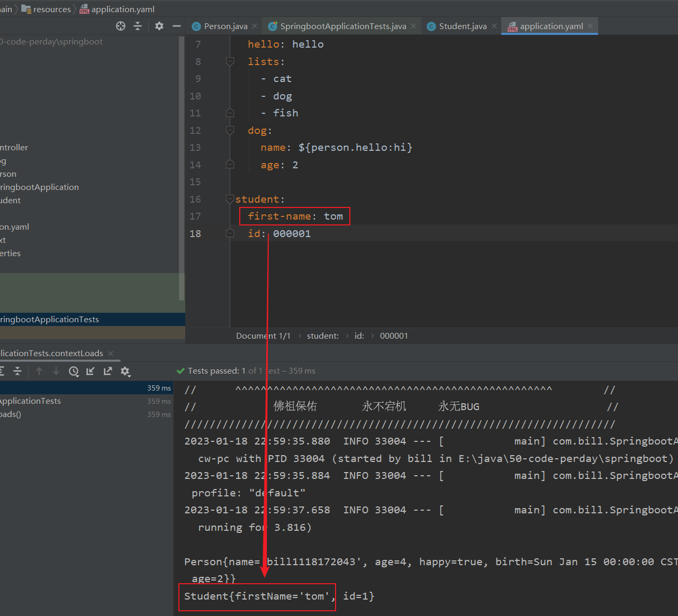The height and width of the screenshot is (616, 678).
Task: Click the Select Opened File locate icon
Action: 121,26
